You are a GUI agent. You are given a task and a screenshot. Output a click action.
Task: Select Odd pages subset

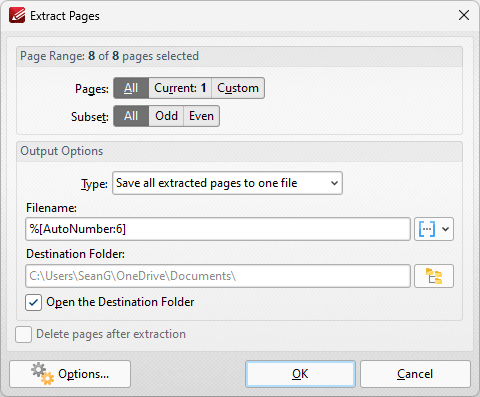click(x=166, y=116)
